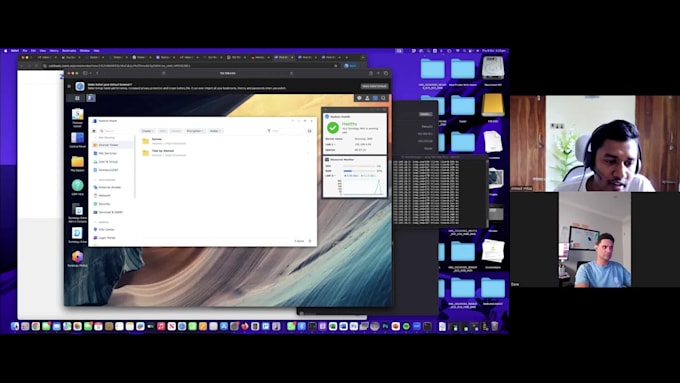Open Finder from the Dock

(x=15, y=326)
